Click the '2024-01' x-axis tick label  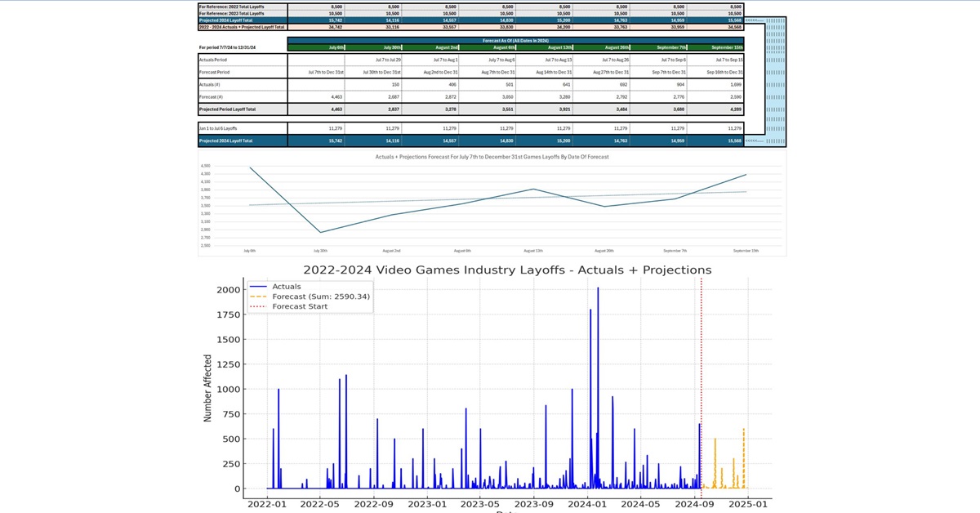click(588, 504)
